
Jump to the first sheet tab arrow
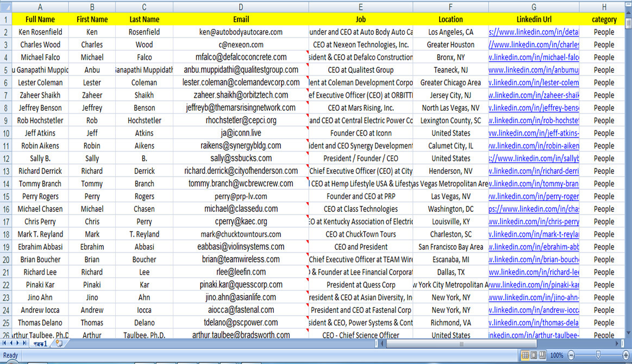click(x=4, y=343)
